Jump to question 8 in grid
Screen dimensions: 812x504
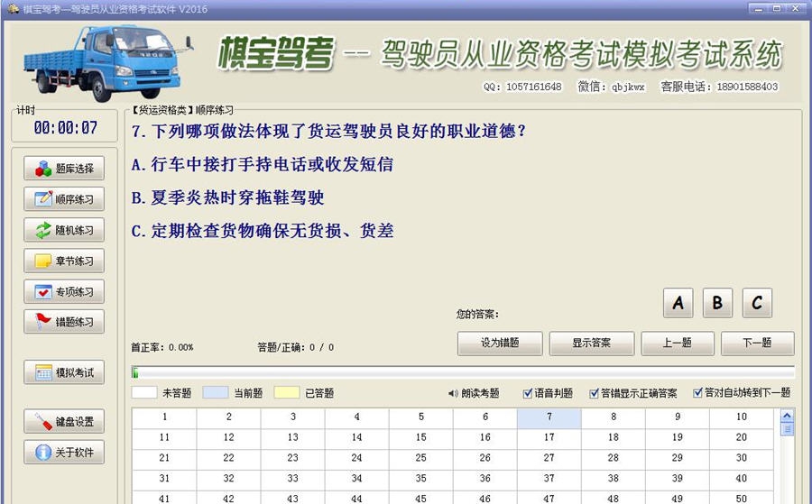(x=614, y=417)
